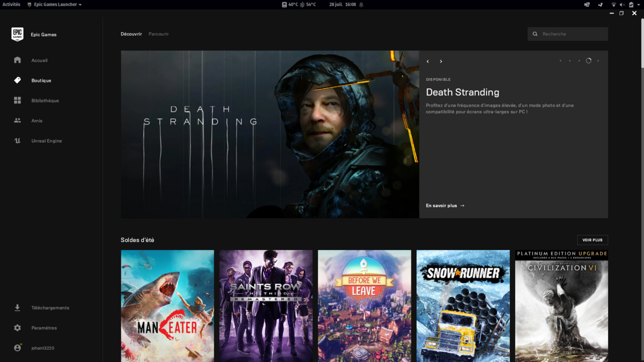The height and width of the screenshot is (362, 644).
Task: Open the Before We Leave game card
Action: [x=364, y=306]
